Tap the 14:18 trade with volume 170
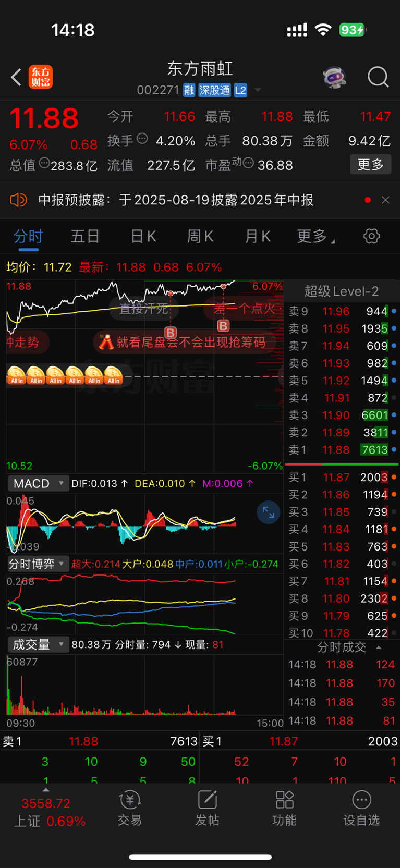Image resolution: width=401 pixels, height=868 pixels. pyautogui.click(x=342, y=683)
